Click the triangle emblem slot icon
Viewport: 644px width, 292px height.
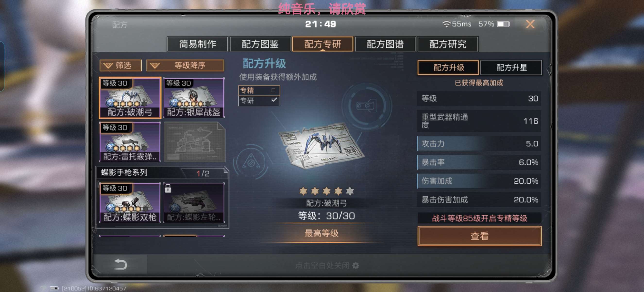[x=251, y=161]
